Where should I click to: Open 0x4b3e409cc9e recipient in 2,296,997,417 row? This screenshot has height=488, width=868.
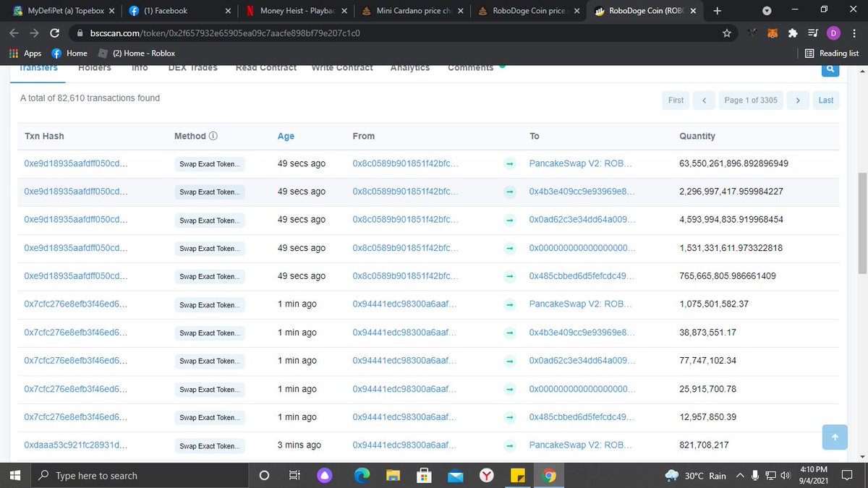[x=582, y=192]
